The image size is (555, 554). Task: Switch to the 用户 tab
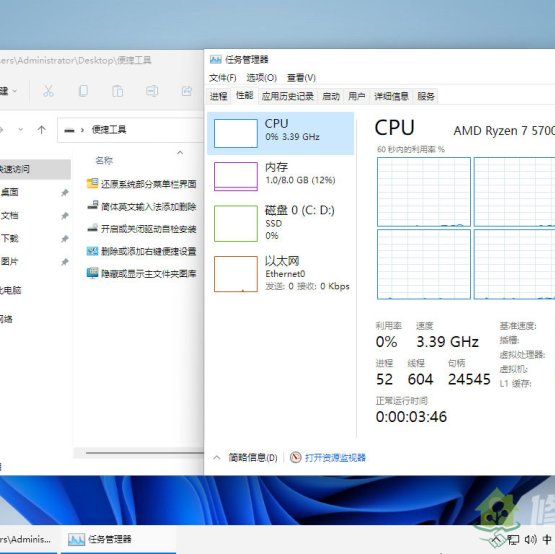[357, 96]
